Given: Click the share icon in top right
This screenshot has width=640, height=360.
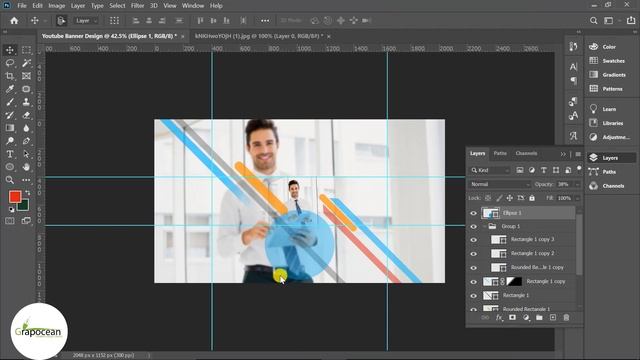Looking at the screenshot, I should 631,20.
